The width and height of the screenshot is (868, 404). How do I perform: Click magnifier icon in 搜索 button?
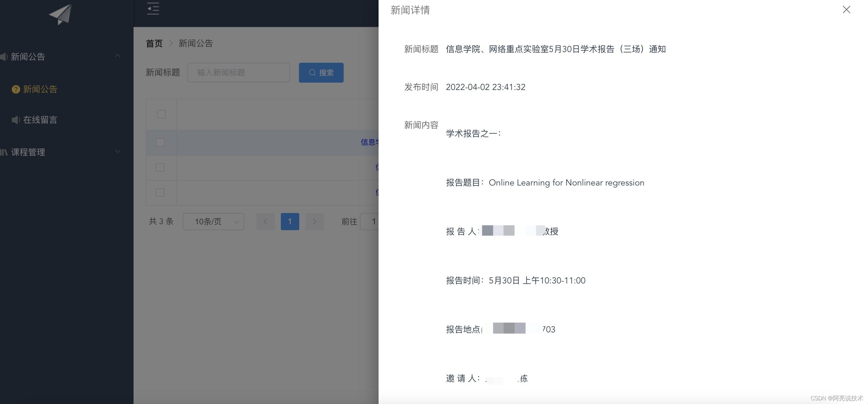click(x=312, y=73)
